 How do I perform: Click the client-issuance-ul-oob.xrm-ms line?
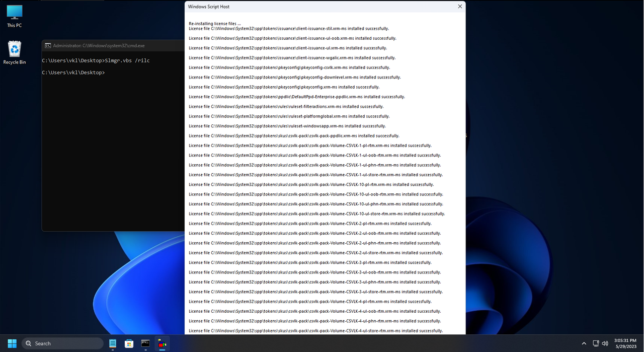pyautogui.click(x=292, y=38)
